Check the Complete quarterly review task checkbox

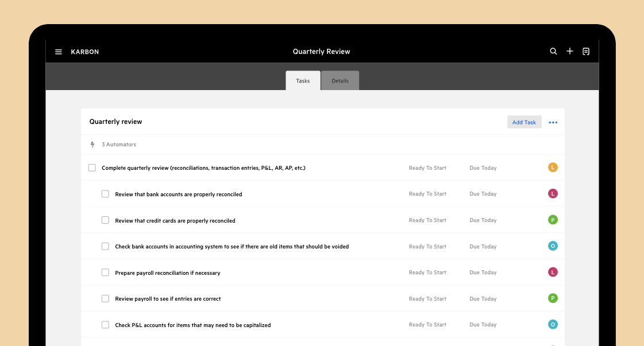coord(92,168)
